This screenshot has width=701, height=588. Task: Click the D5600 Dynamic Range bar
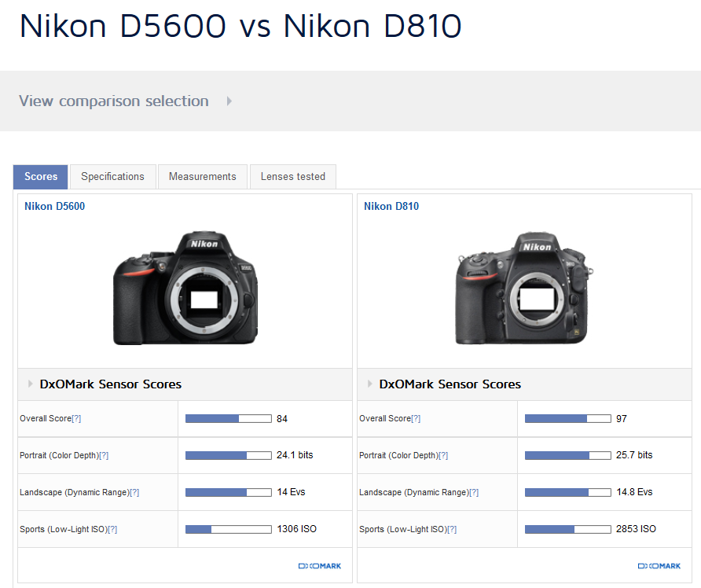click(x=229, y=492)
